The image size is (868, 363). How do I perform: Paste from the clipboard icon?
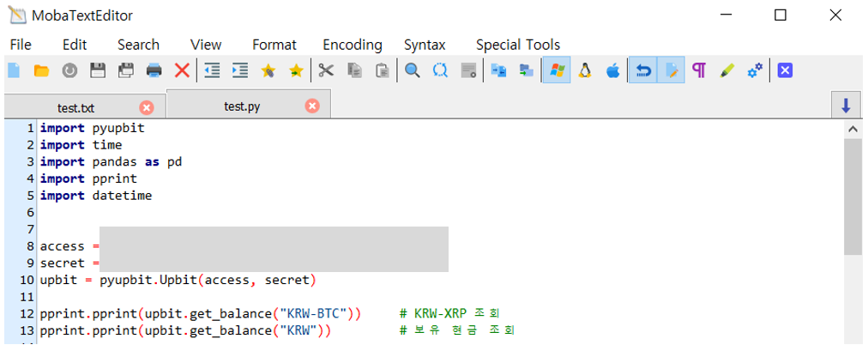click(382, 70)
